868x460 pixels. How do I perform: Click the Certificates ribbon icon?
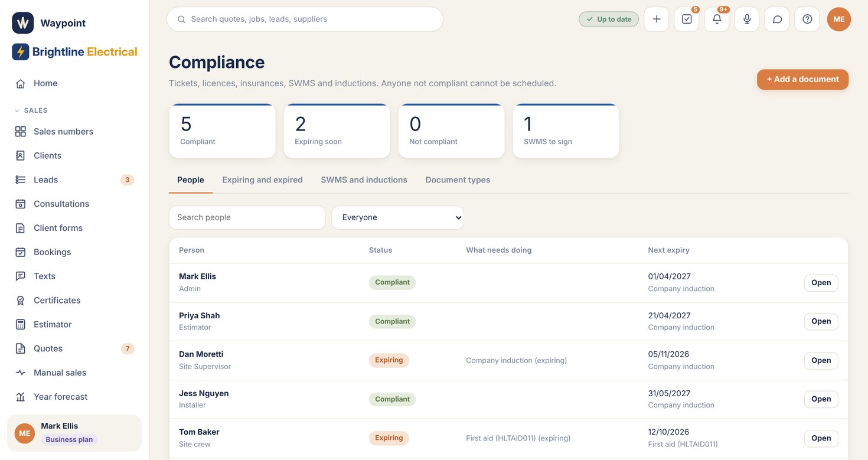(21, 301)
